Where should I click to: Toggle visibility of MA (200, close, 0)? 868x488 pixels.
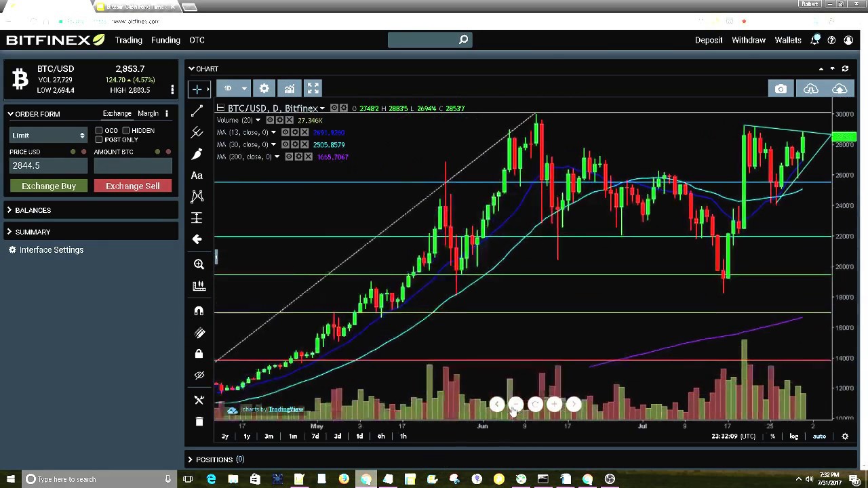289,157
